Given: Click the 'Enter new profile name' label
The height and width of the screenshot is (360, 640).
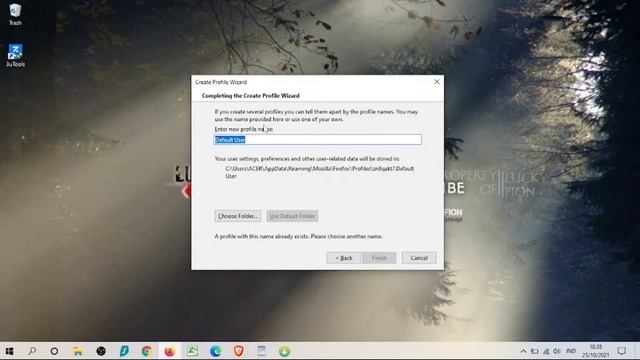Looking at the screenshot, I should [244, 129].
